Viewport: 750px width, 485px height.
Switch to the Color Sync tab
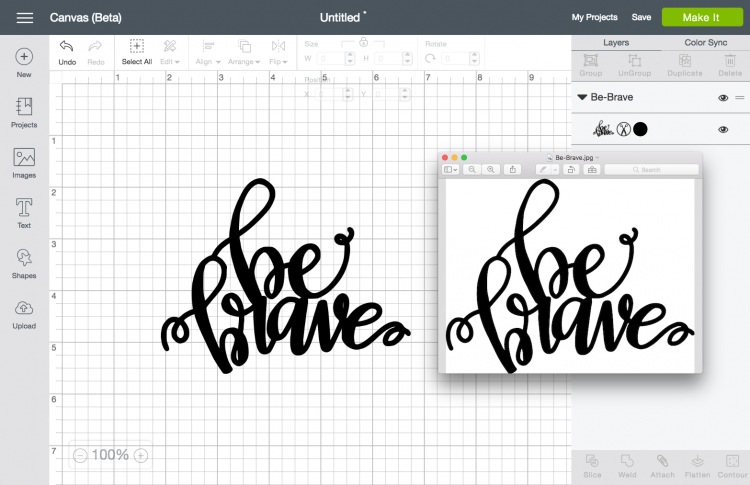click(x=706, y=43)
